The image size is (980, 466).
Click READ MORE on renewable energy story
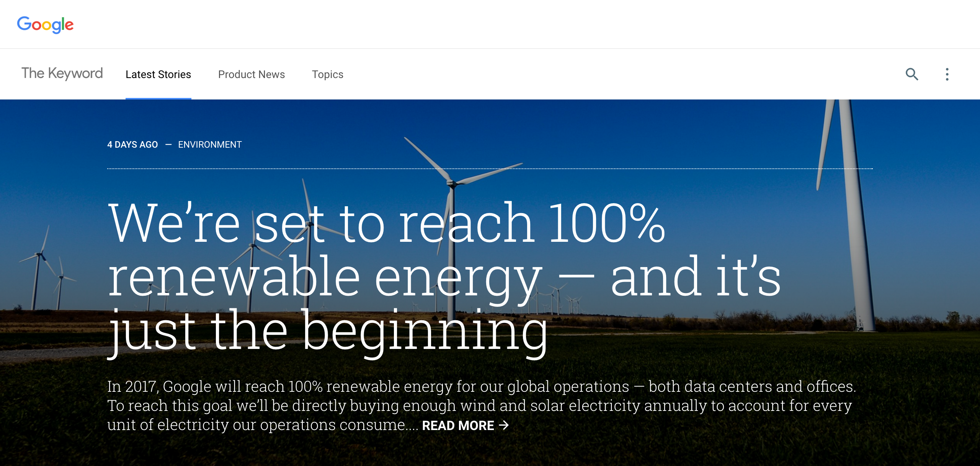click(x=458, y=425)
